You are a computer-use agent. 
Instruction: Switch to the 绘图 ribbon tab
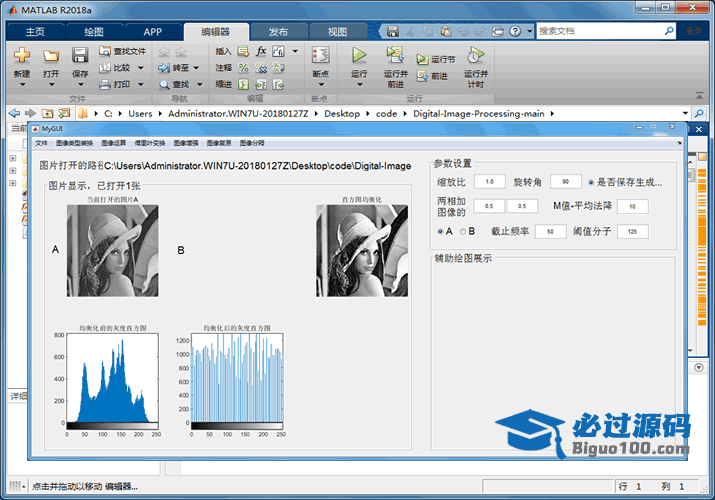click(93, 32)
